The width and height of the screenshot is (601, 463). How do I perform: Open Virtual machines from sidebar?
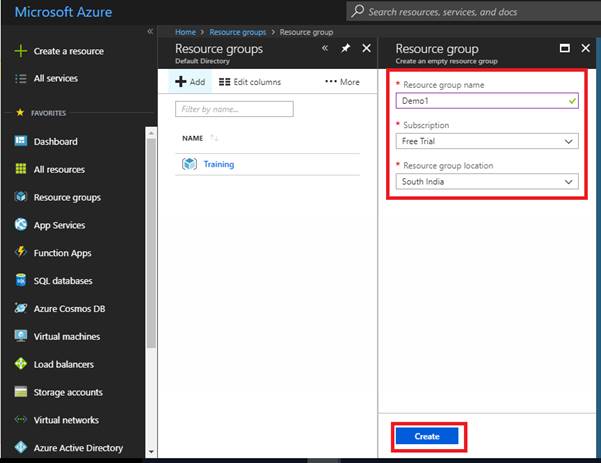(x=67, y=336)
